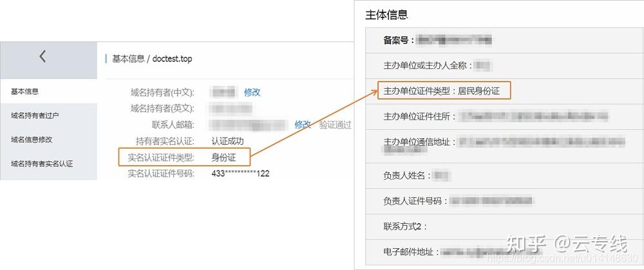Click 负责人证件号码 row
The height and width of the screenshot is (270, 644).
click(x=504, y=201)
